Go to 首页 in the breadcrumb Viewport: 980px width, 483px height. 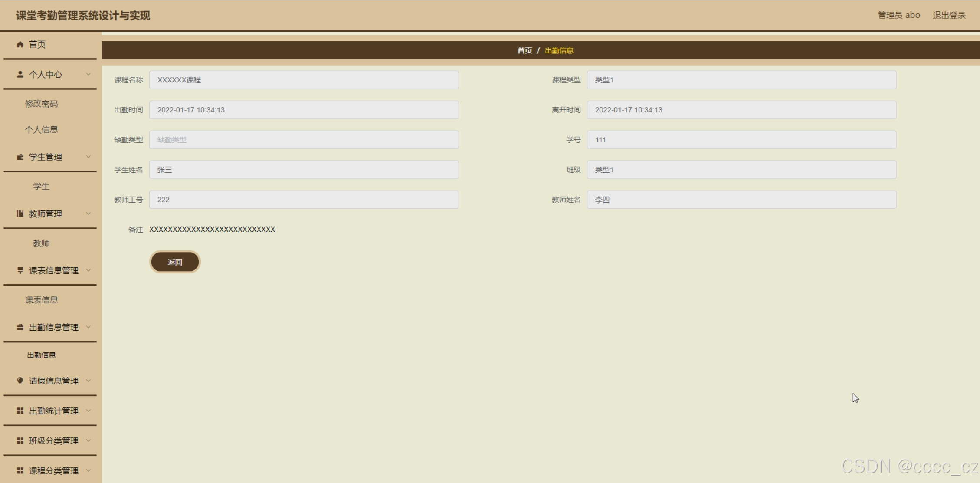(x=524, y=50)
